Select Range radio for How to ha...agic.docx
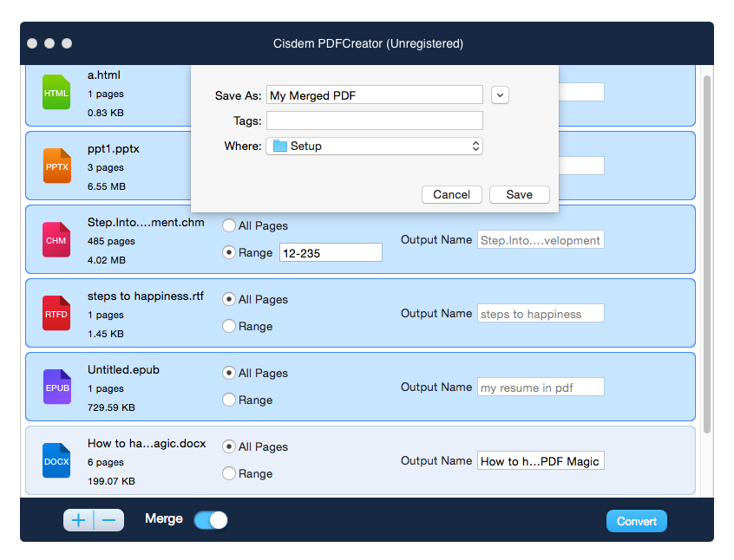The image size is (734, 560). [x=227, y=473]
